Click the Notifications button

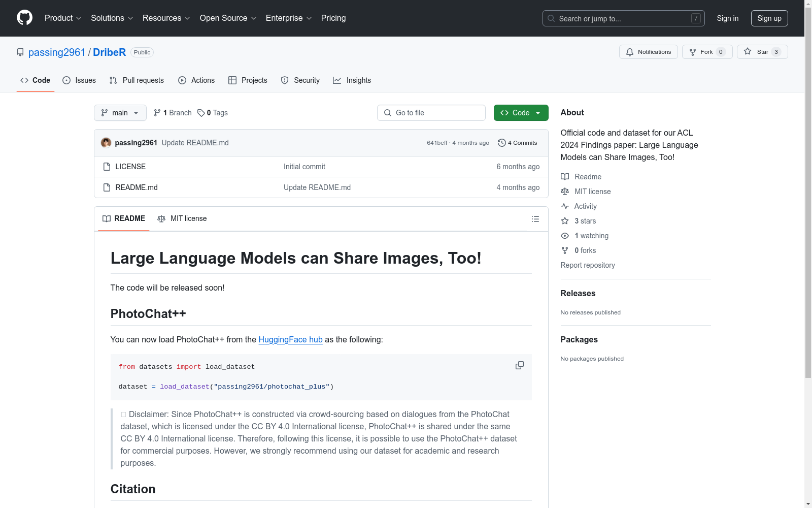pyautogui.click(x=649, y=52)
